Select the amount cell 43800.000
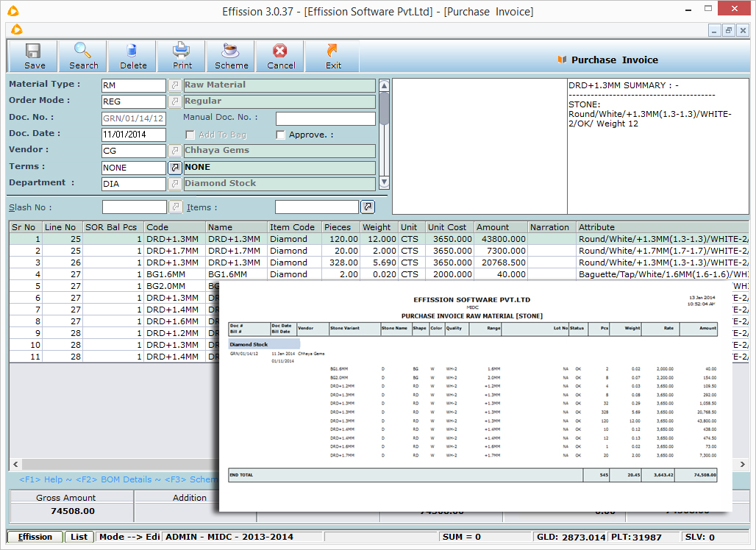The image size is (756, 550). pos(501,239)
